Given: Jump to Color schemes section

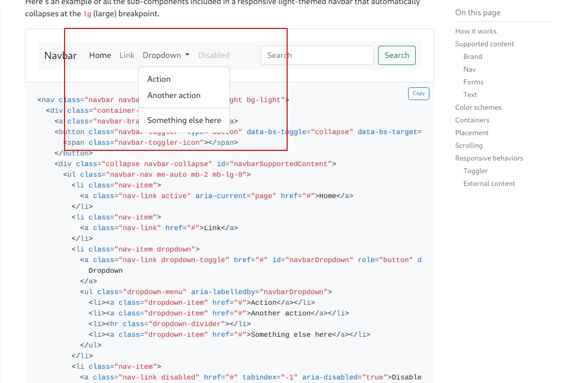Looking at the screenshot, I should coord(478,108).
